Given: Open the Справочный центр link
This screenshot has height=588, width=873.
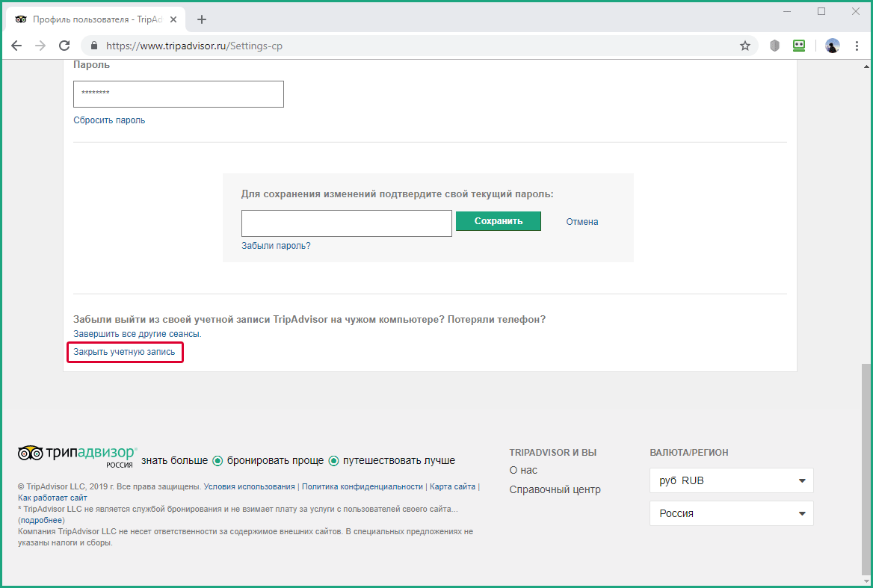Looking at the screenshot, I should coord(555,489).
